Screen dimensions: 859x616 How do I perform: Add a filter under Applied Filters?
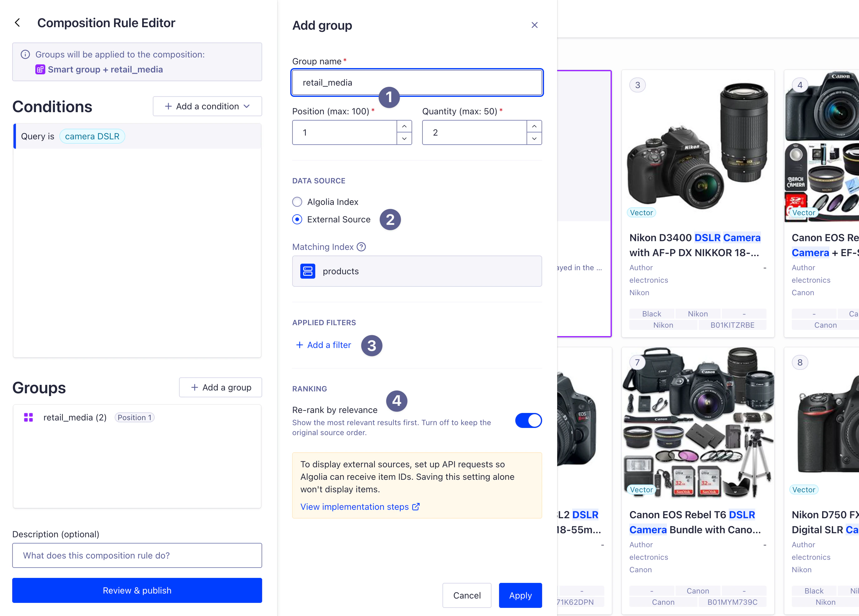pos(323,345)
